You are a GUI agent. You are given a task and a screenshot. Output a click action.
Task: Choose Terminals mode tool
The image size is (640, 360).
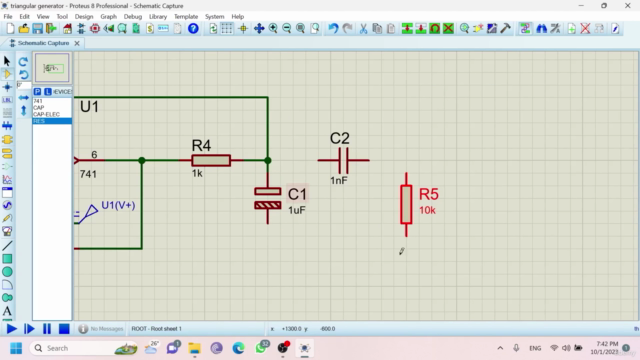(x=7, y=153)
